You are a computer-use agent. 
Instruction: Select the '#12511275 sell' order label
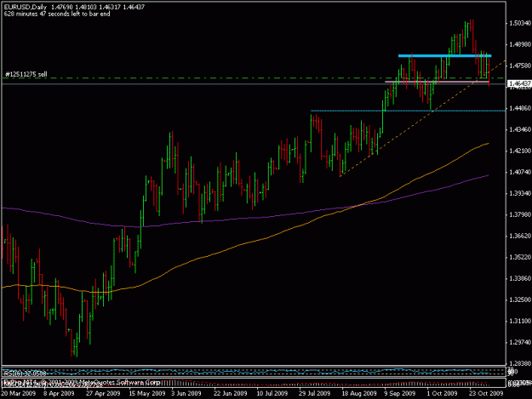tap(26, 74)
